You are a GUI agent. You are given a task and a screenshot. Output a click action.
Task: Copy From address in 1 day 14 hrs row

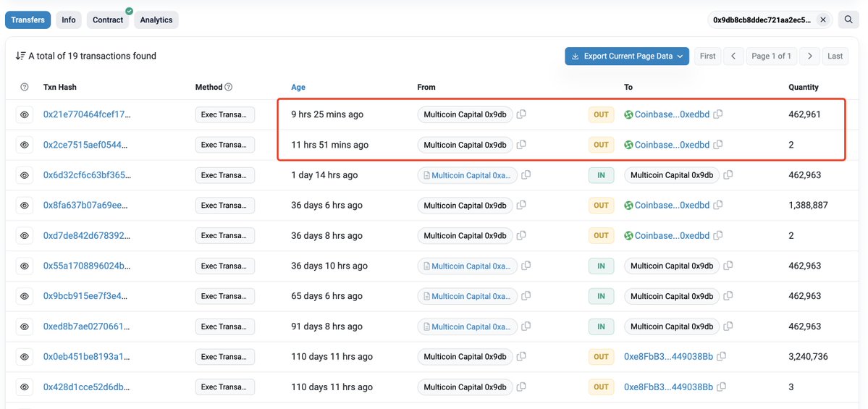point(526,175)
